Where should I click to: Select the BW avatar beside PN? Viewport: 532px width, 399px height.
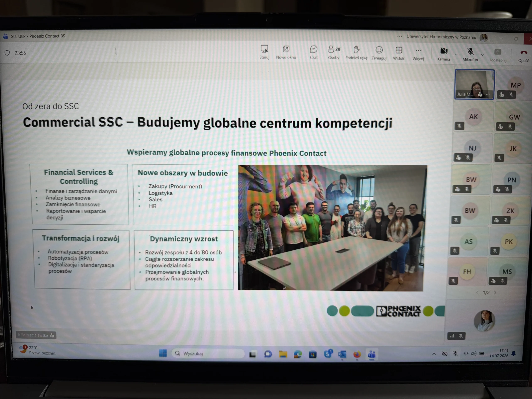(471, 180)
